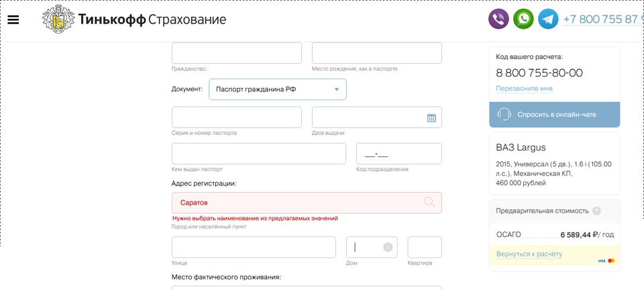This screenshot has height=290, width=644.
Task: Click the Дом input field
Action: [x=372, y=247]
